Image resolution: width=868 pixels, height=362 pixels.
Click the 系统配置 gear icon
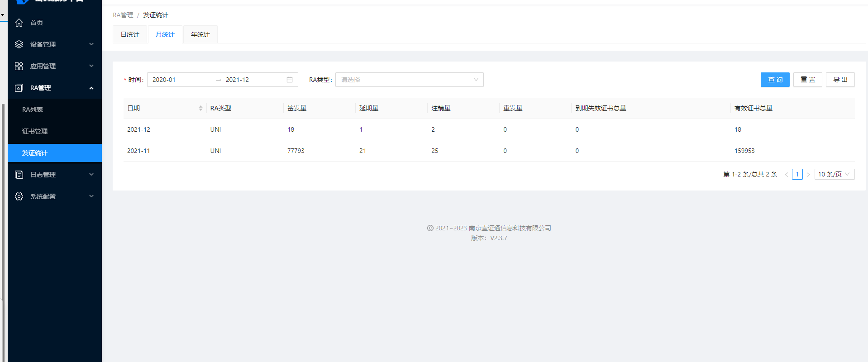(19, 196)
